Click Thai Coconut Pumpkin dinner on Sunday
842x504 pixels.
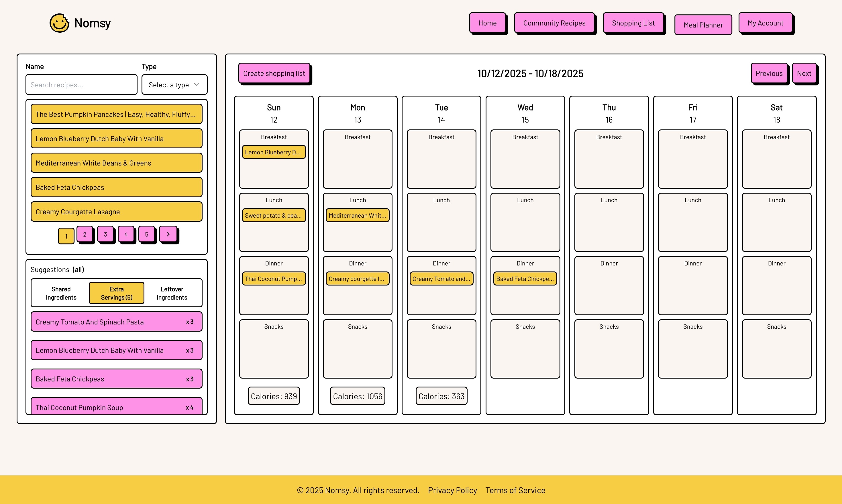[x=274, y=279]
